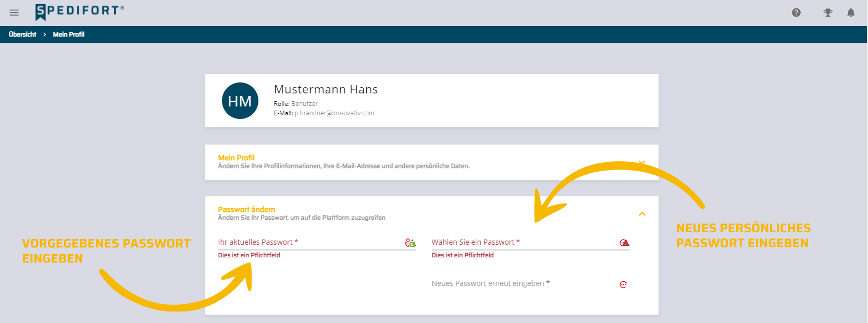Click error under Wählen Sie ein Passwort
Image resolution: width=868 pixels, height=323 pixels.
[463, 255]
